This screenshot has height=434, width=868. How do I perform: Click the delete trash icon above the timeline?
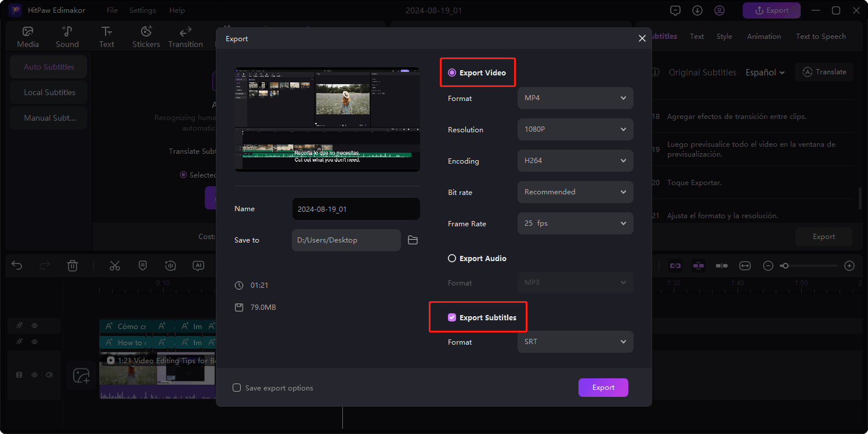pyautogui.click(x=73, y=265)
